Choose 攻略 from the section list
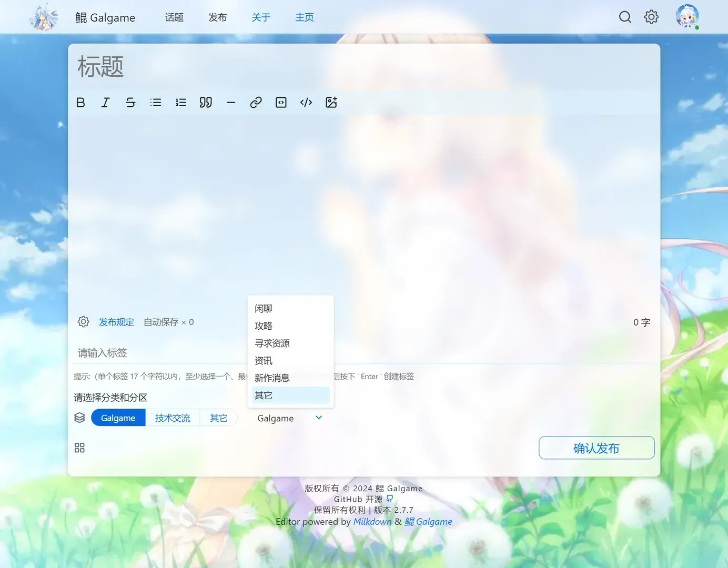The image size is (728, 568). [291, 326]
